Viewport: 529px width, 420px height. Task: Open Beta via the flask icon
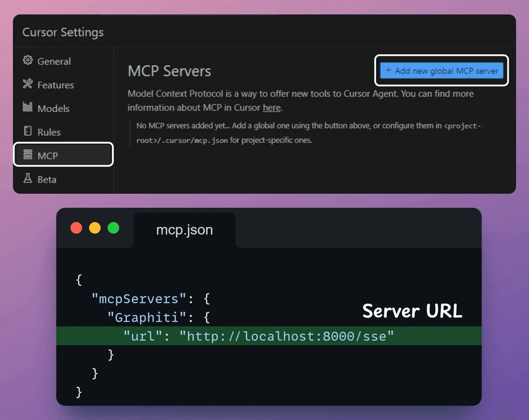click(x=27, y=179)
